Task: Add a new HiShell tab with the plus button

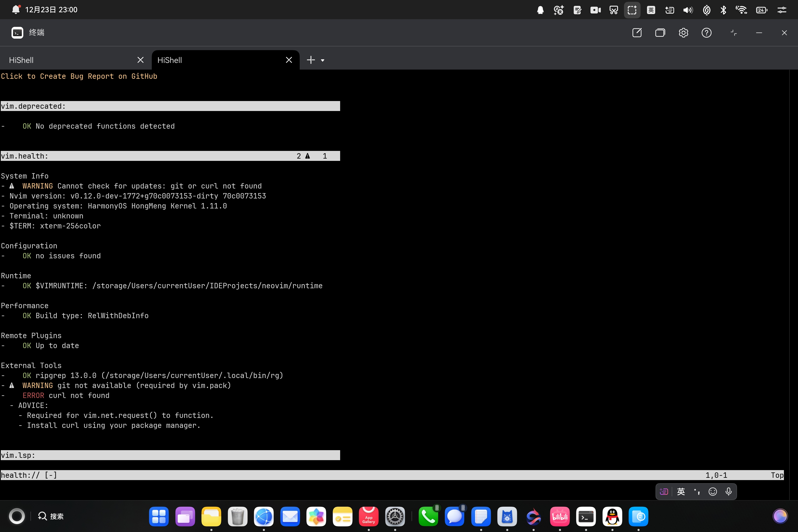Action: click(x=311, y=60)
